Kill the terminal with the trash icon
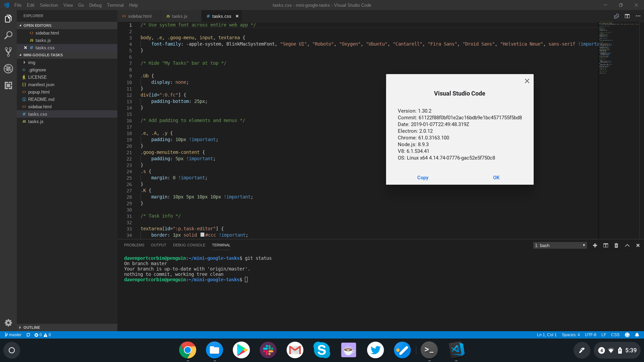 [x=616, y=245]
